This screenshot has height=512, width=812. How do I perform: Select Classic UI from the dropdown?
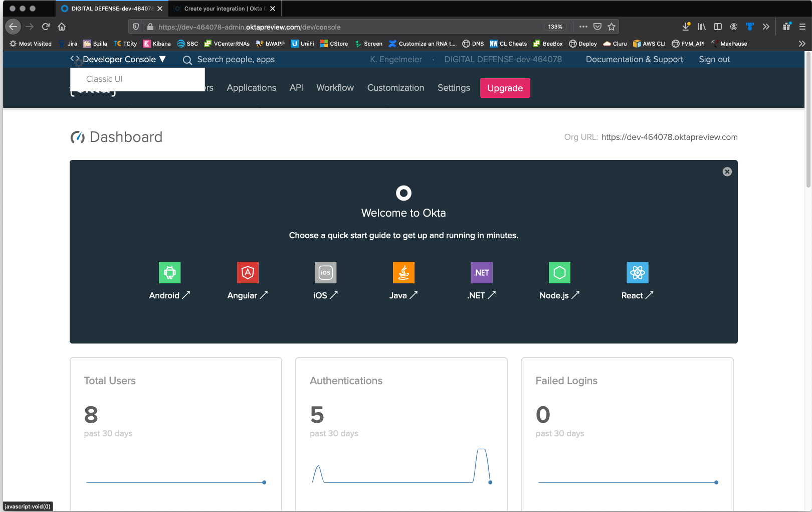tap(104, 79)
